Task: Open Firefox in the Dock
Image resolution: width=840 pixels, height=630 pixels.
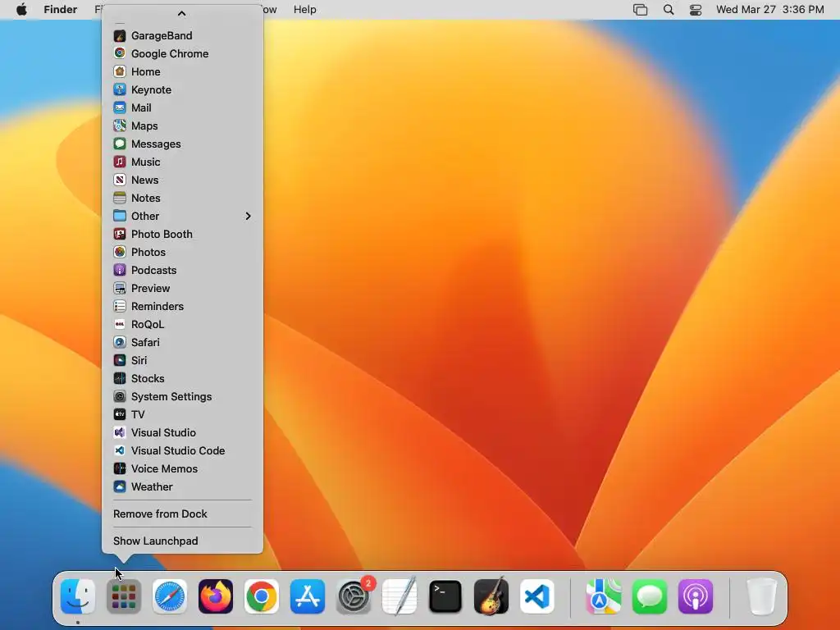Action: click(x=216, y=596)
